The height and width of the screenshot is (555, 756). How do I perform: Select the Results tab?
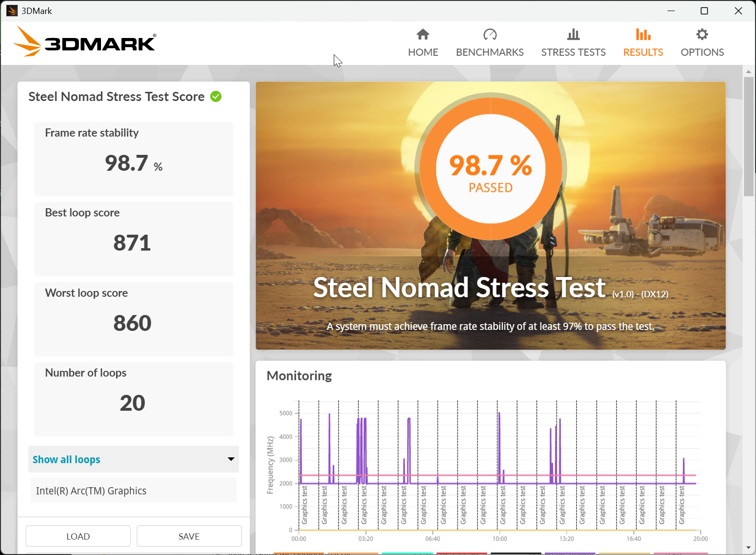[x=643, y=43]
